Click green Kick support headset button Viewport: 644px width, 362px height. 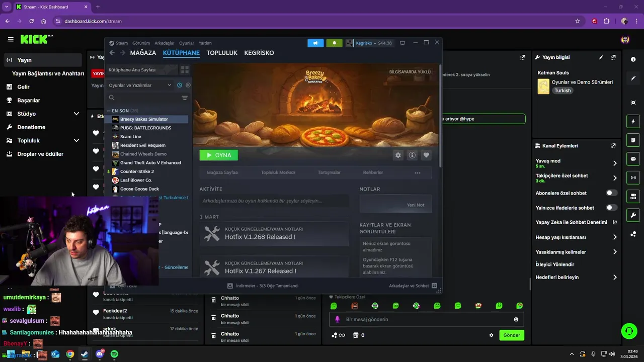pyautogui.click(x=629, y=331)
